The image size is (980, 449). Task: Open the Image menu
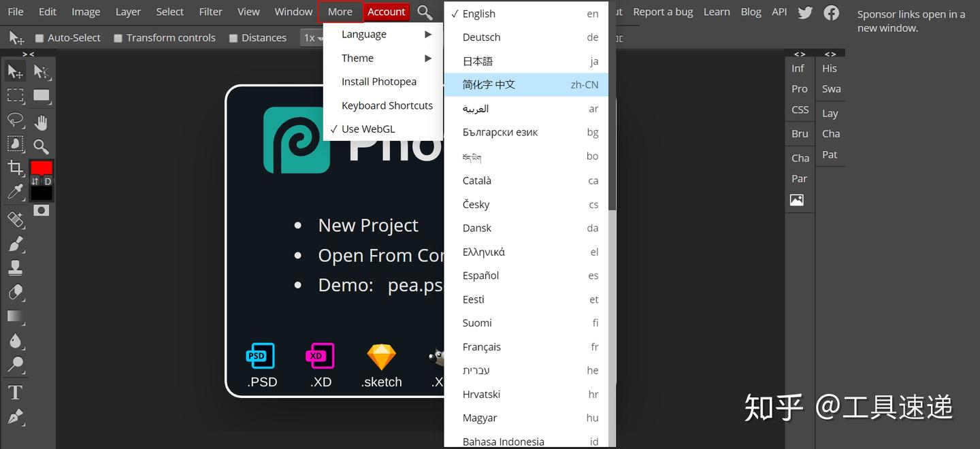(86, 12)
